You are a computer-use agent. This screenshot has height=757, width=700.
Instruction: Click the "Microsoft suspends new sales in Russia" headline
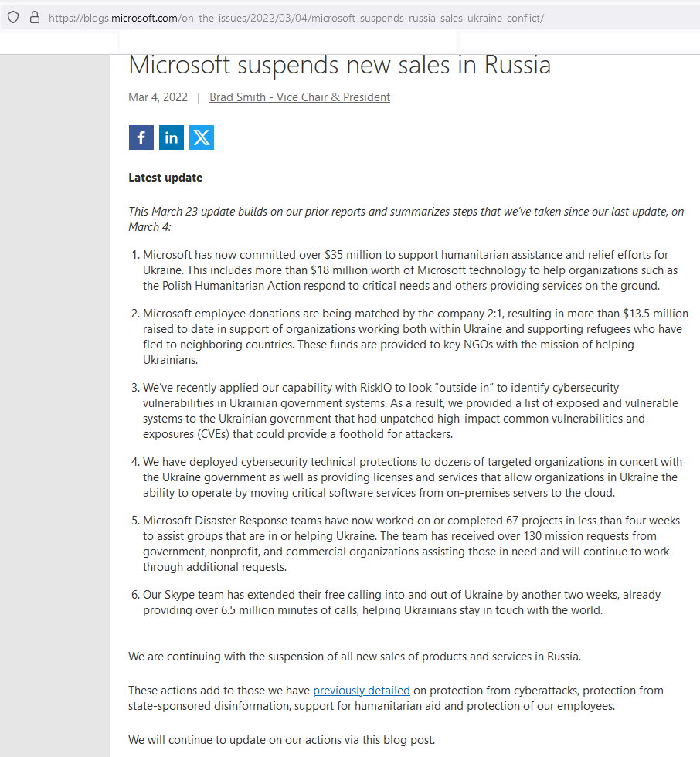[339, 65]
